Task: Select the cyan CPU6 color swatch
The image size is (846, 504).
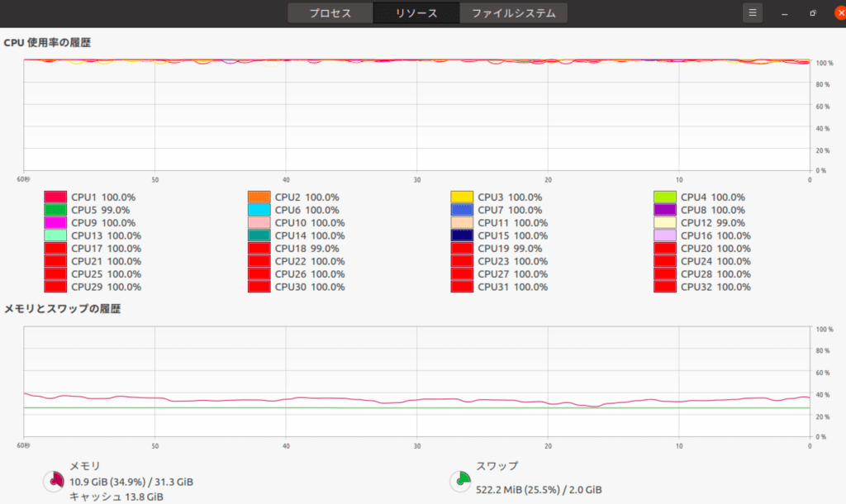Action: [x=259, y=210]
